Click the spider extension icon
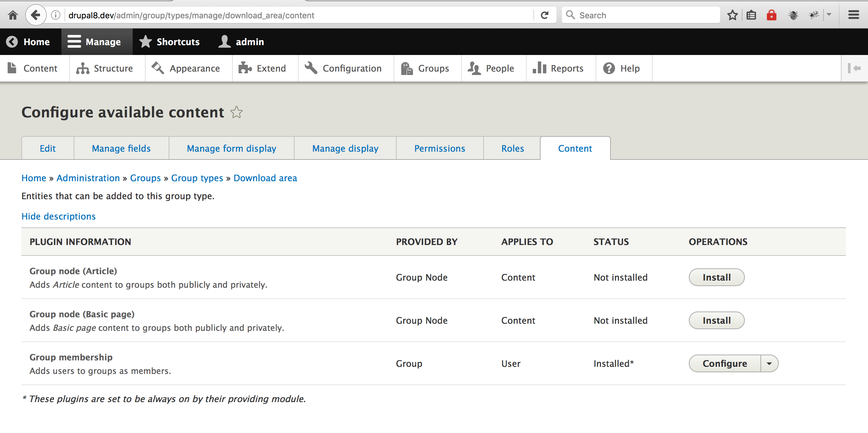868x433 pixels. [x=814, y=15]
